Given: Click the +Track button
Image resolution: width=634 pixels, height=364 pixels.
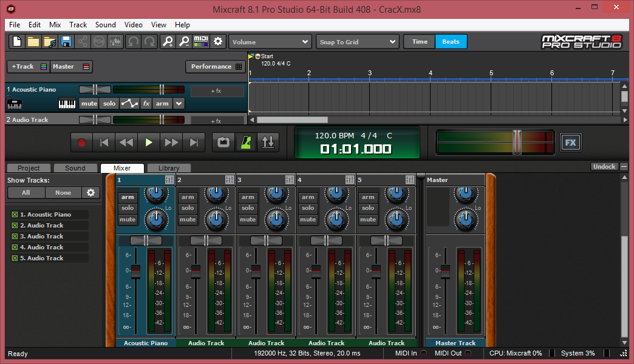Looking at the screenshot, I should [29, 67].
